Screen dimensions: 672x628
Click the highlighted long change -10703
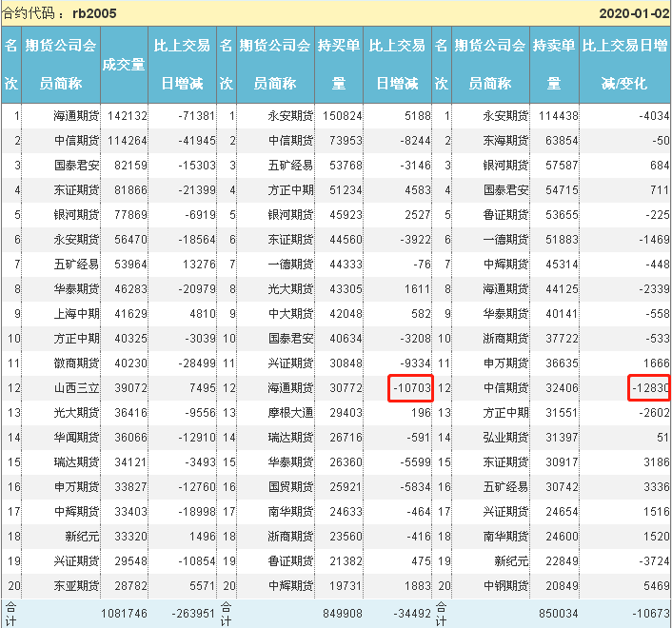pyautogui.click(x=412, y=388)
